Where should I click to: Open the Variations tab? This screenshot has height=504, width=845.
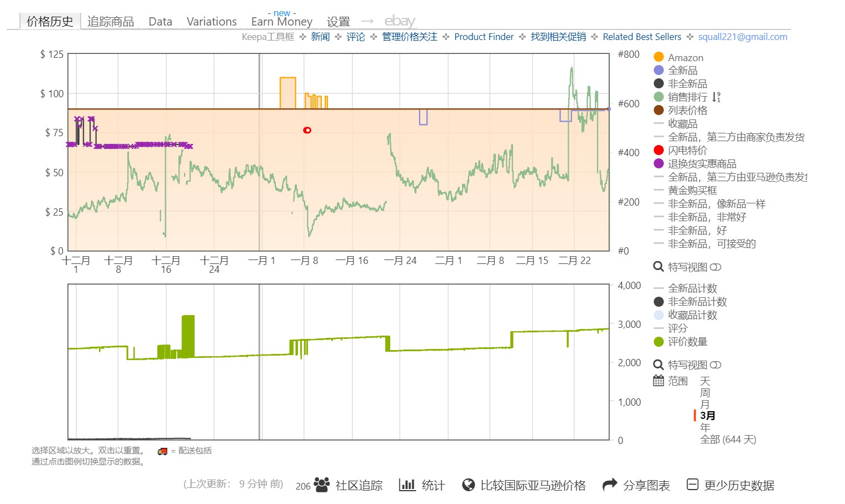212,21
